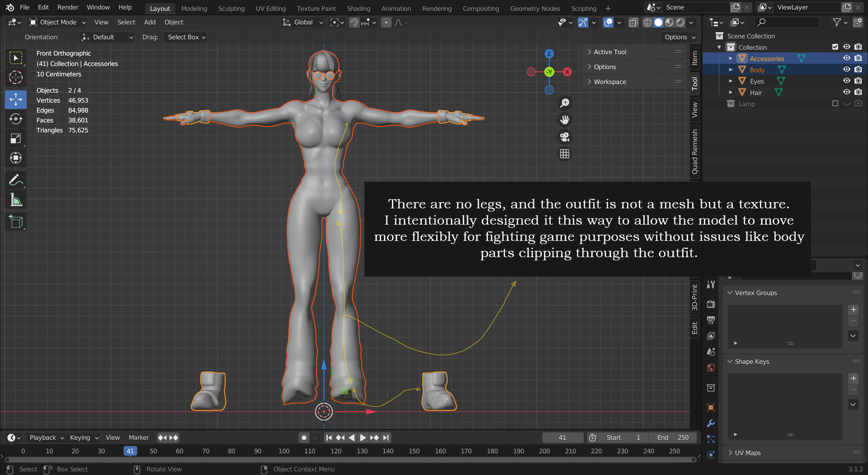Viewport: 868px width, 475px height.
Task: Click the current frame 41 marker
Action: [x=130, y=451]
